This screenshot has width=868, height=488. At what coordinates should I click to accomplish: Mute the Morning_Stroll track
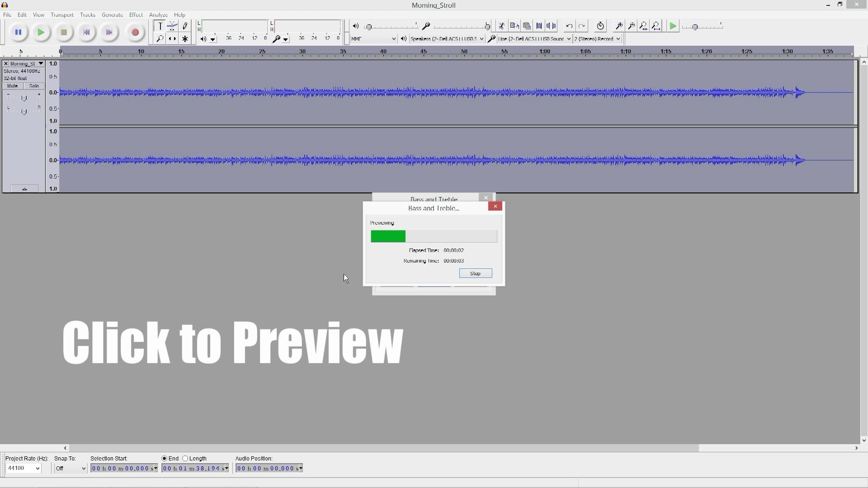click(12, 86)
